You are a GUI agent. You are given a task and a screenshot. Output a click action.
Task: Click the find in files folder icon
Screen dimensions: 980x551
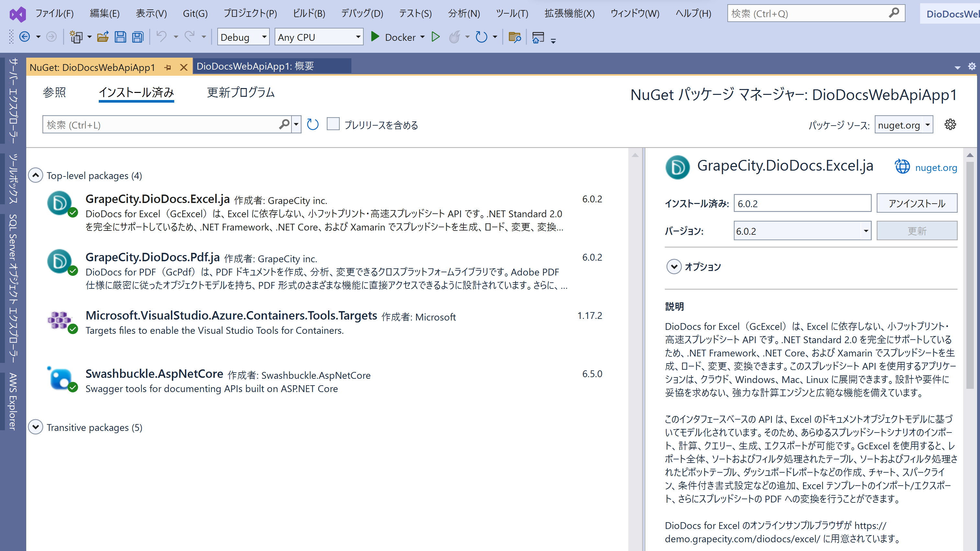click(514, 37)
